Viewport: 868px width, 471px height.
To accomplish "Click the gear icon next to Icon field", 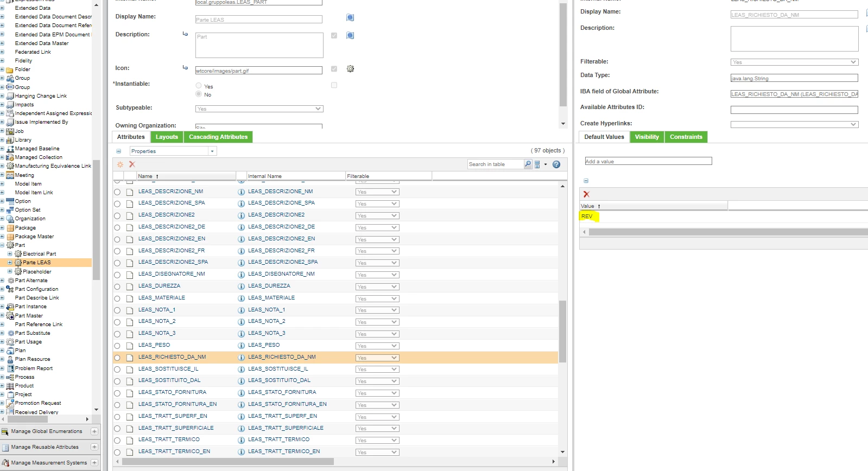I will pos(350,69).
